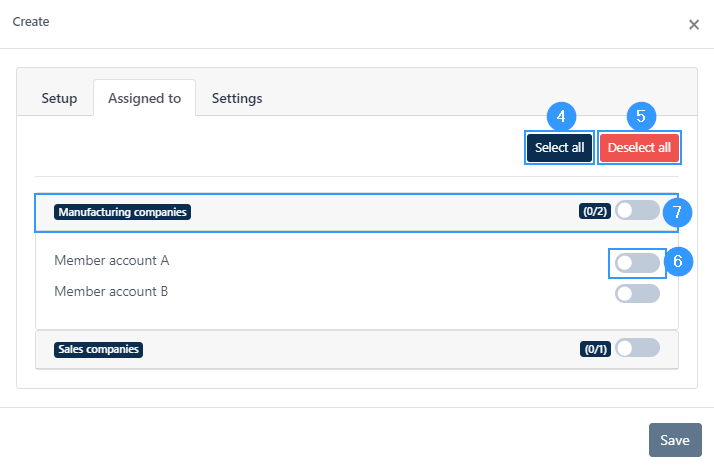Viewport: 714px width, 469px height.
Task: Toggle the Sales companies group switch
Action: [x=637, y=348]
